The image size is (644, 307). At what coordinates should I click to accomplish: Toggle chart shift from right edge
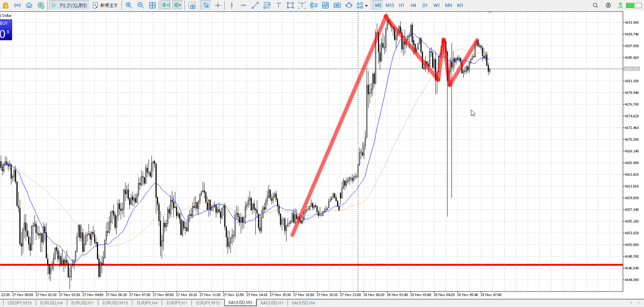click(178, 5)
